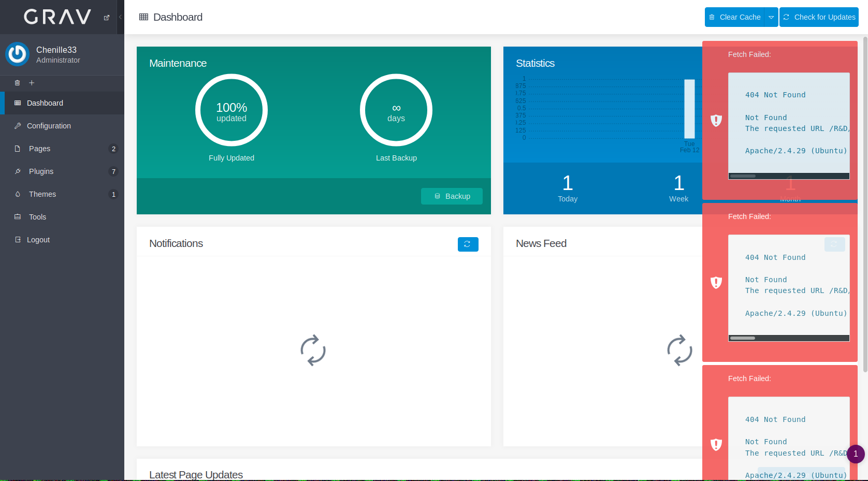The image size is (868, 481).
Task: Click the scrollbar in second error box
Action: tap(743, 338)
